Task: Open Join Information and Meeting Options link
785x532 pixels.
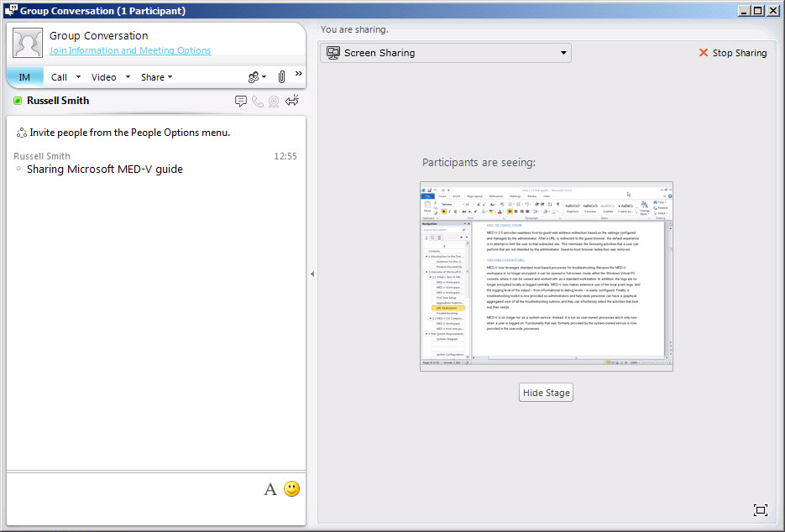Action: (130, 50)
